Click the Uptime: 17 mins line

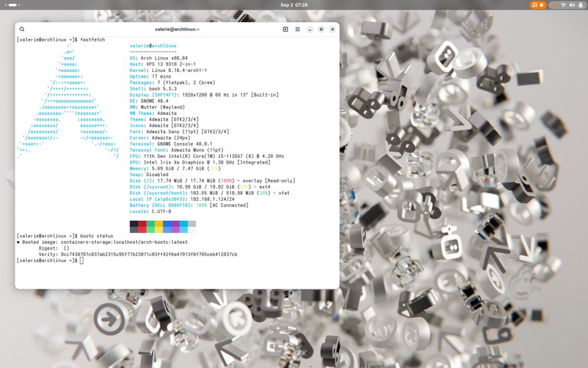pos(151,77)
